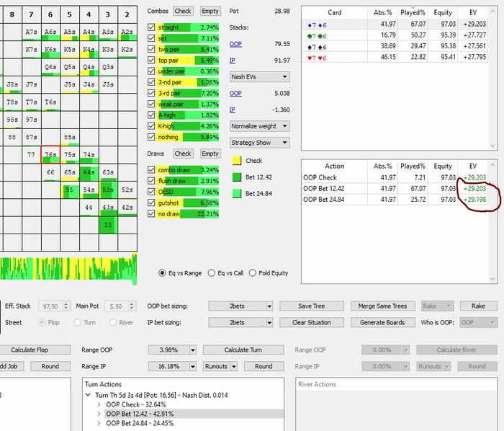Open the Nash EVs dropdown
504x431 pixels.
[260, 77]
